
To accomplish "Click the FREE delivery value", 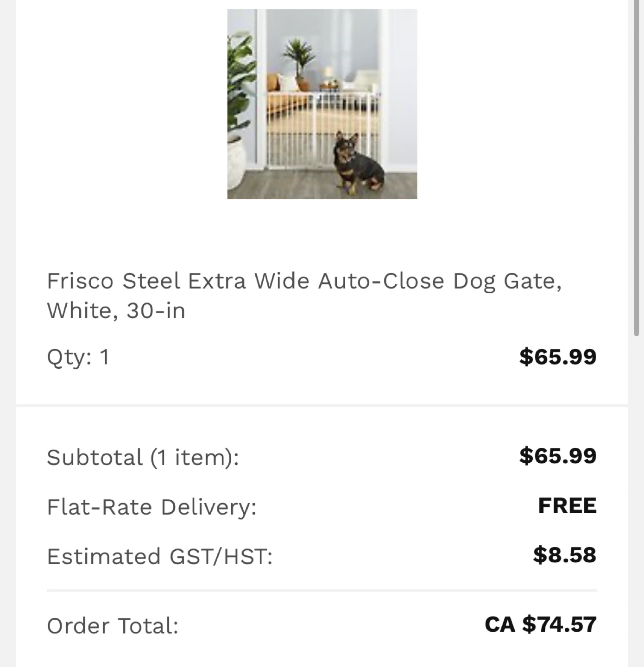I will pyautogui.click(x=567, y=505).
